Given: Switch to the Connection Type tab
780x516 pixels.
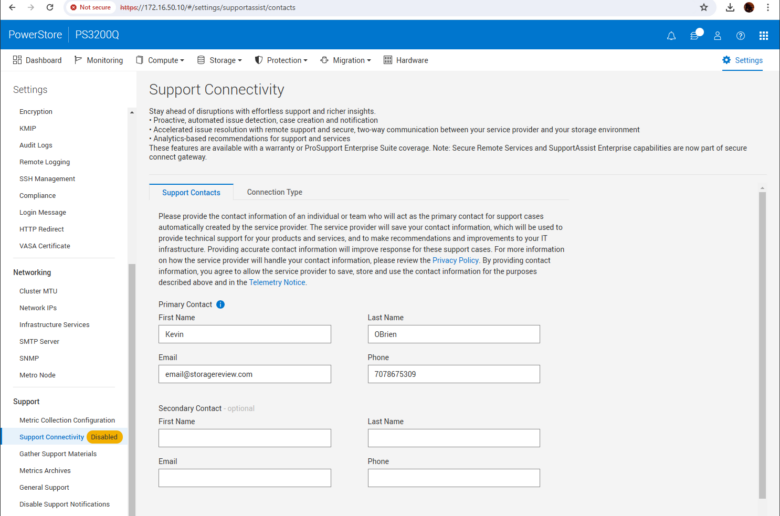Looking at the screenshot, I should click(275, 192).
